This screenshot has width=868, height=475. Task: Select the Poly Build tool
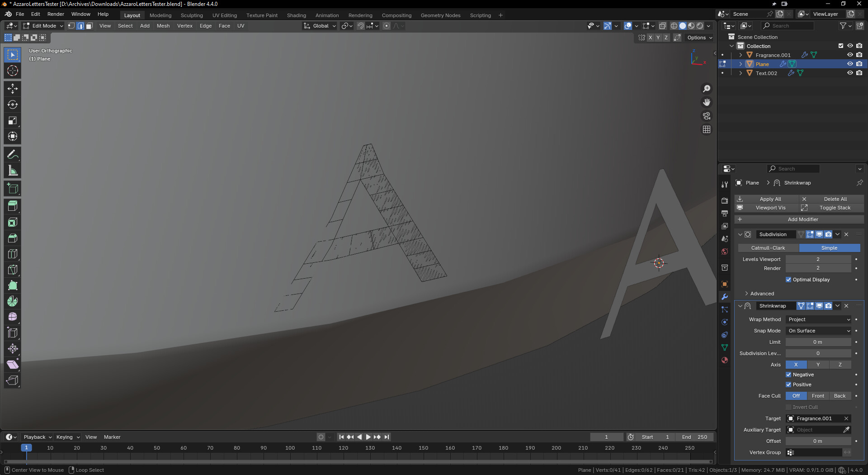point(13,285)
